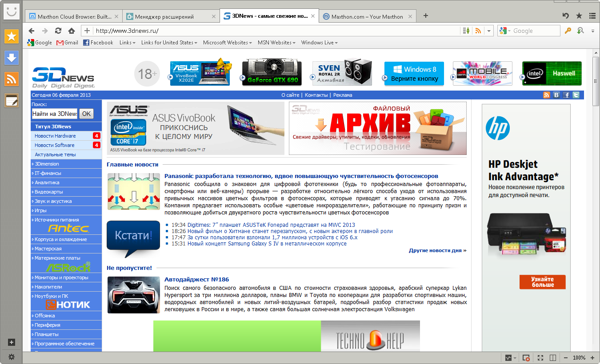Open the 3DNews Facebook page icon
Image resolution: width=600 pixels, height=364 pixels.
pos(566,95)
